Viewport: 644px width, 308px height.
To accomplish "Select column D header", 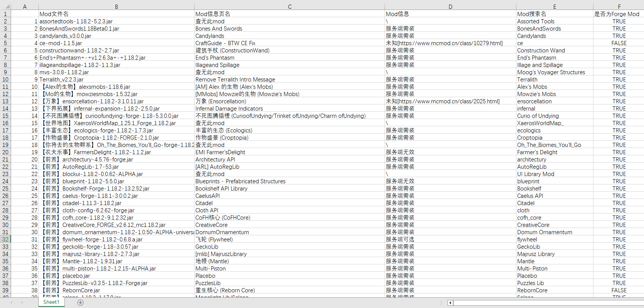I will tap(451, 7).
